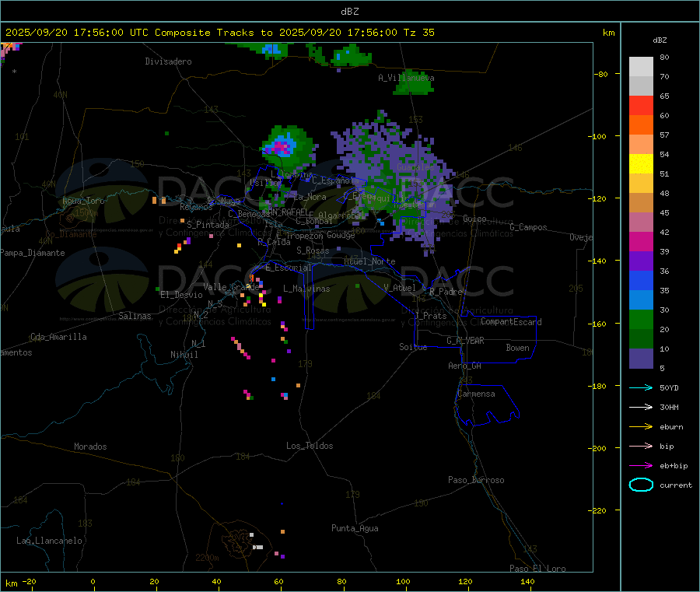Click the 'V_Atuel' map label

400,288
